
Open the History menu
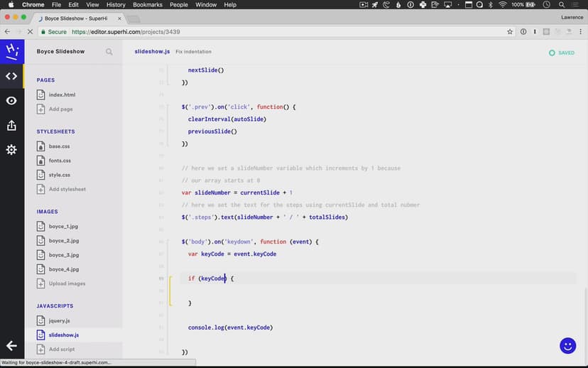[x=116, y=5]
